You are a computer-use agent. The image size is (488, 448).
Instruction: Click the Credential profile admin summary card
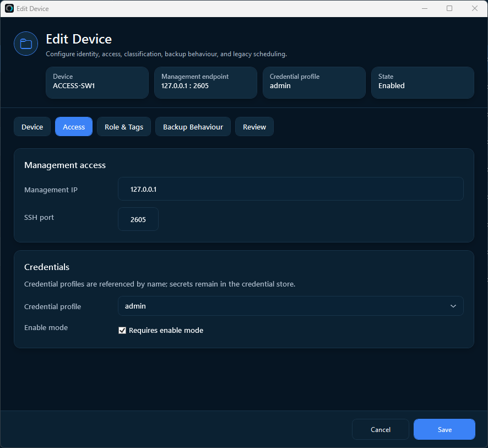coord(314,83)
